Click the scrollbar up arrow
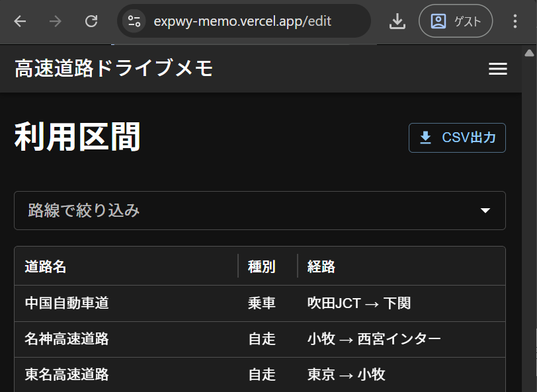Viewport: 537px width, 392px height. click(529, 53)
